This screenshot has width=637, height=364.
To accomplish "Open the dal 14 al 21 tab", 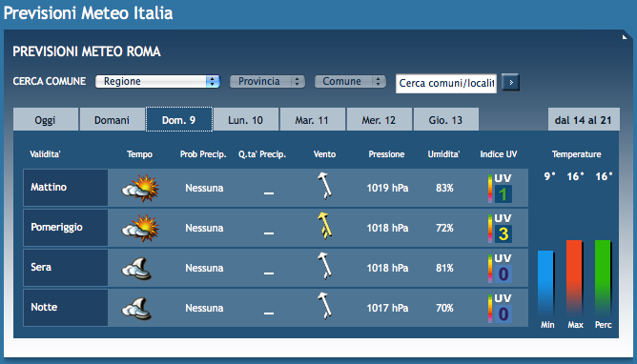I will [584, 119].
